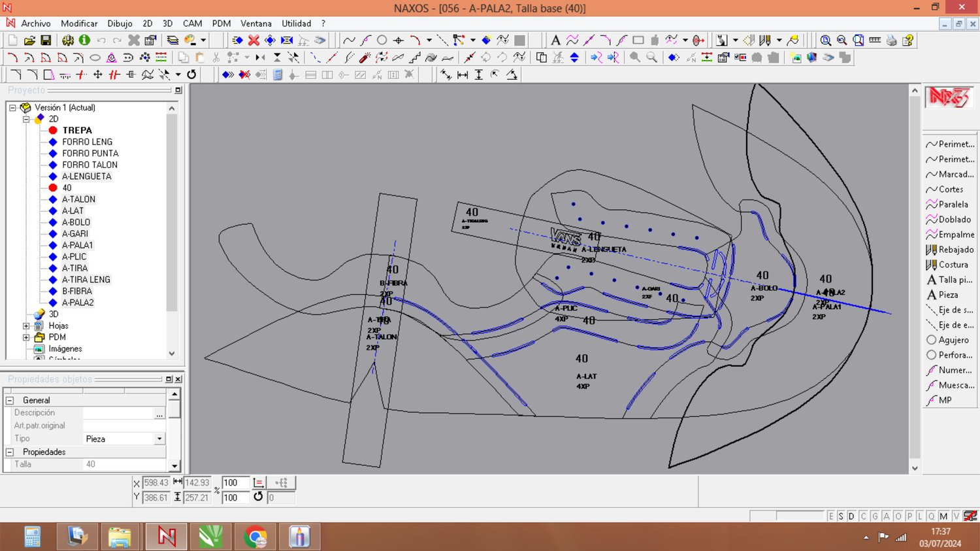
Task: Toggle the E status bar indicator
Action: click(831, 516)
